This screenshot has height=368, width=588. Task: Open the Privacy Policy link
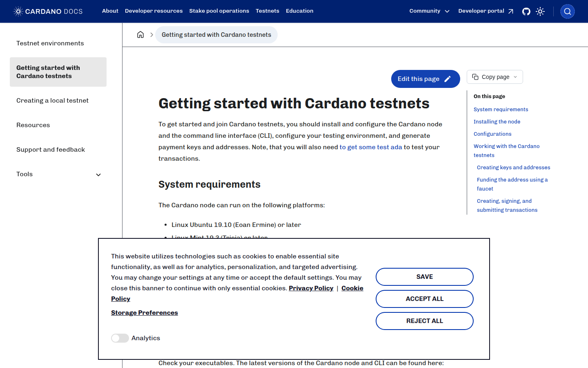[x=311, y=288]
